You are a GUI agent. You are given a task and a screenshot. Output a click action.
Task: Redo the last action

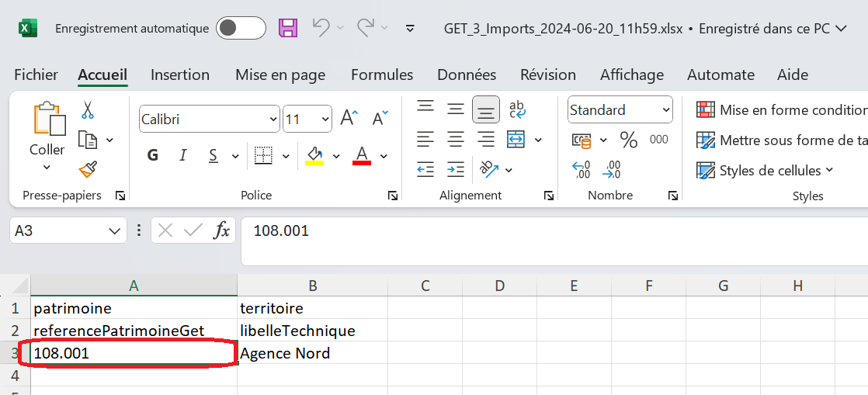(x=366, y=27)
